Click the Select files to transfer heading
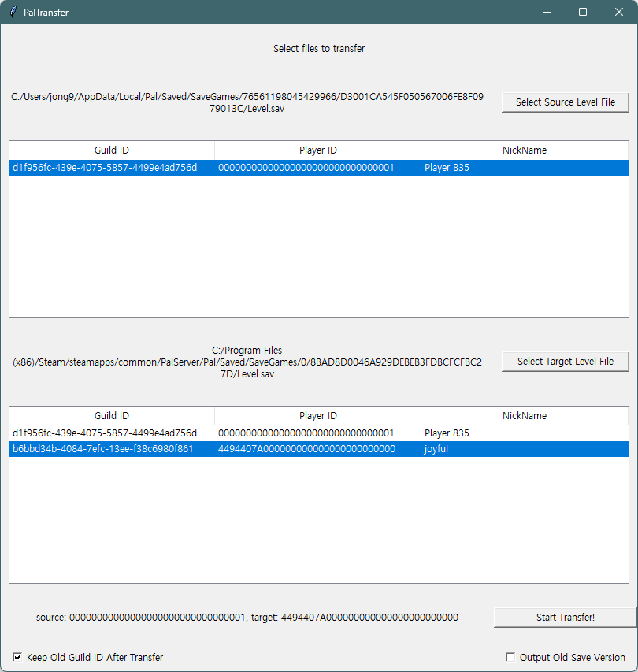The width and height of the screenshot is (638, 672). coord(319,48)
